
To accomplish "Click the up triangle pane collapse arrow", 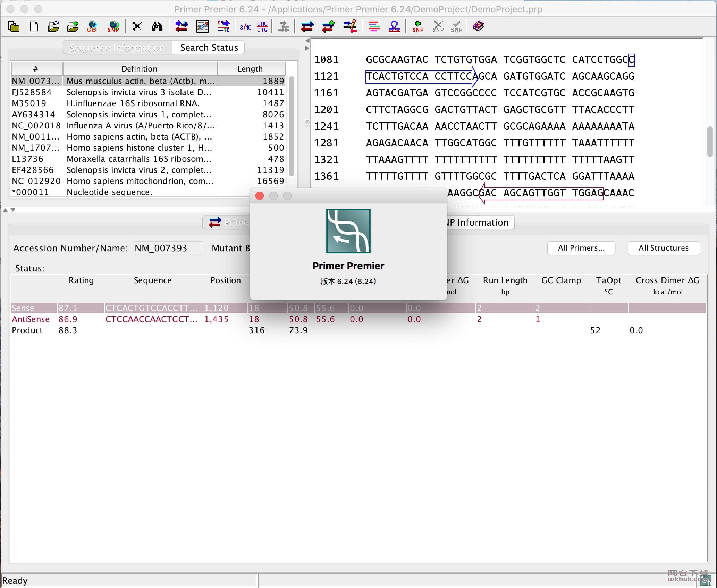I will (5, 210).
